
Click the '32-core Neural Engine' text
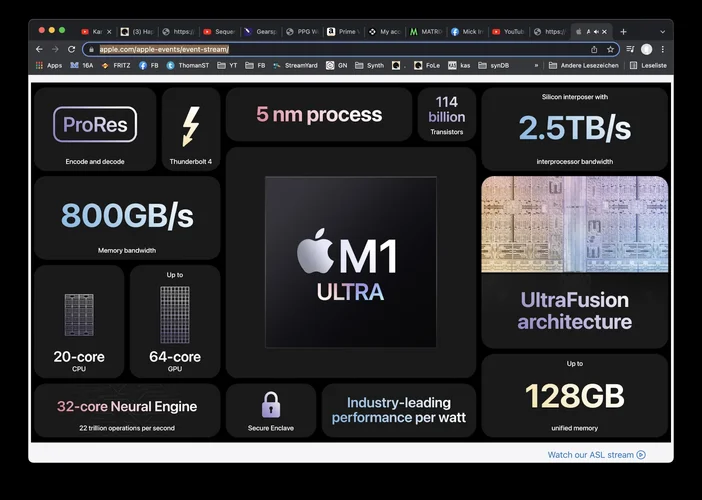[x=127, y=406]
